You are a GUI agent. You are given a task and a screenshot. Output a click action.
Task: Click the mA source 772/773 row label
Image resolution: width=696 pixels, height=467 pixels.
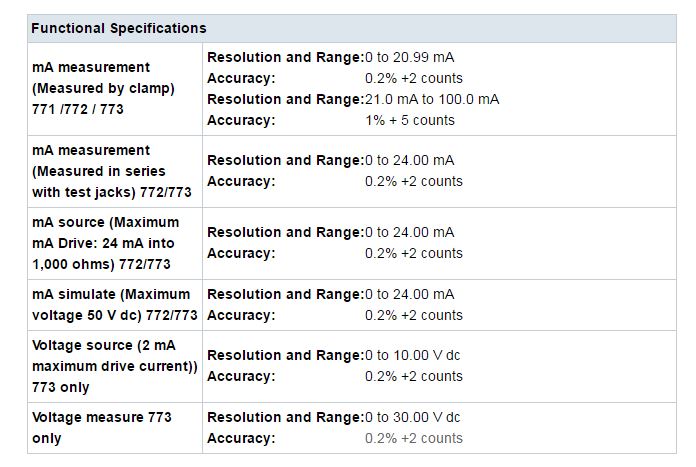106,243
